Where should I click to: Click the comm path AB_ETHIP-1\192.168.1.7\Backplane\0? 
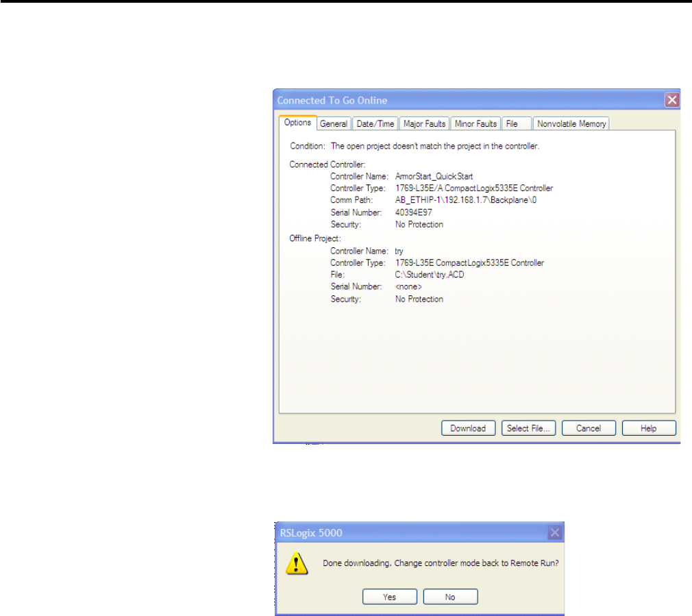click(466, 200)
